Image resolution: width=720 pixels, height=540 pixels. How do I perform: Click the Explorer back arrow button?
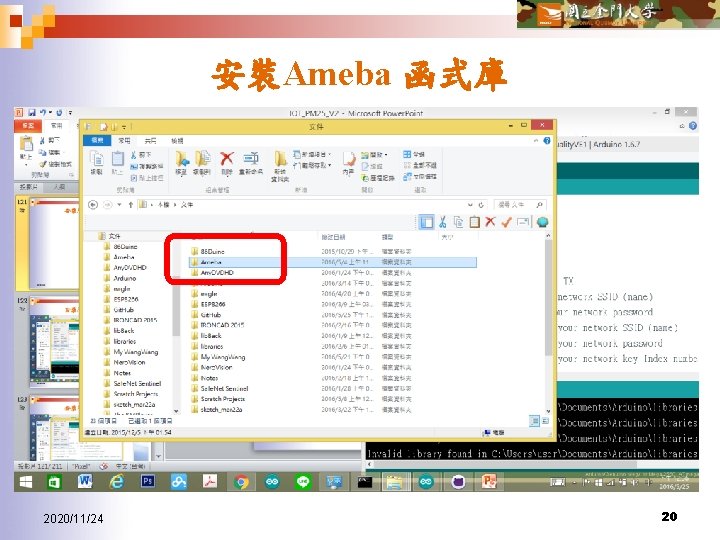93,205
